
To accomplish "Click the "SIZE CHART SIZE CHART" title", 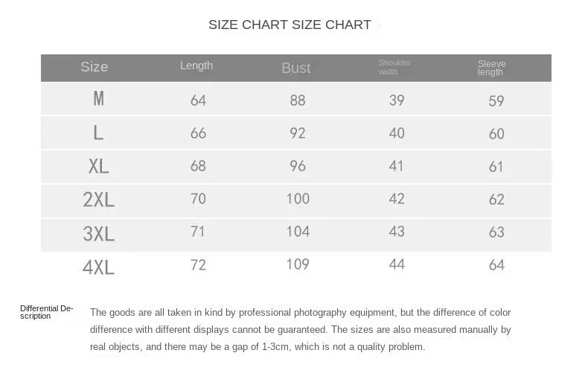I will [x=290, y=25].
